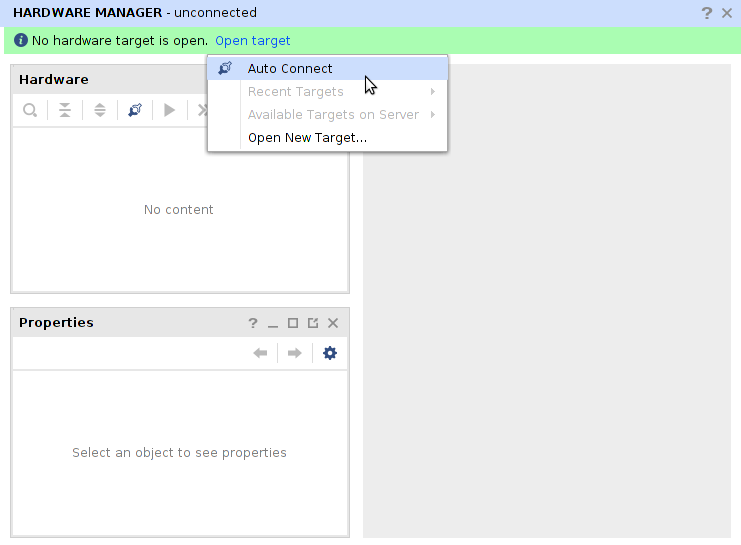
Task: Click the run trigger play icon
Action: coord(170,110)
